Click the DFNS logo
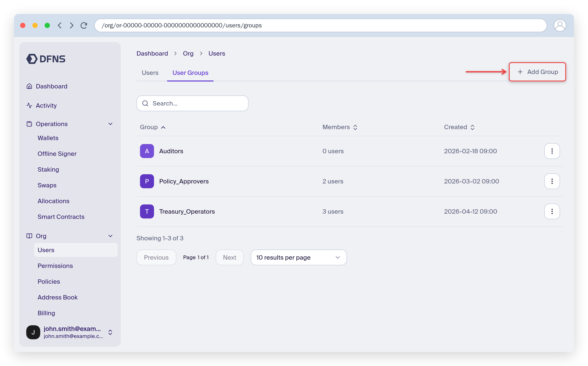The width and height of the screenshot is (588, 366). coord(46,59)
